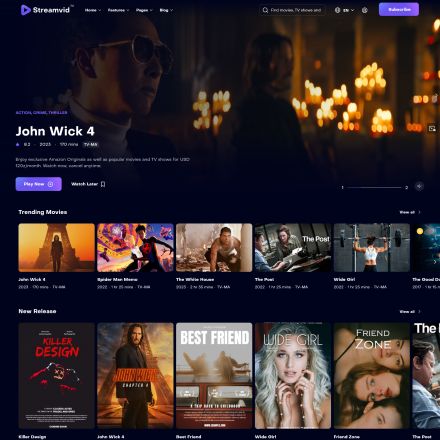Viewport: 440px width, 440px height.
Task: Open the Wide Girl poster
Action: click(293, 375)
